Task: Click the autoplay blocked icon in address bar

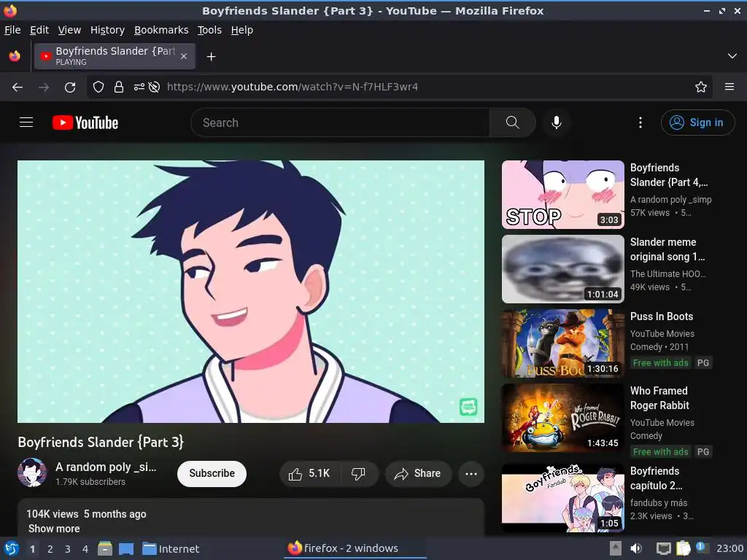Action: 154,87
